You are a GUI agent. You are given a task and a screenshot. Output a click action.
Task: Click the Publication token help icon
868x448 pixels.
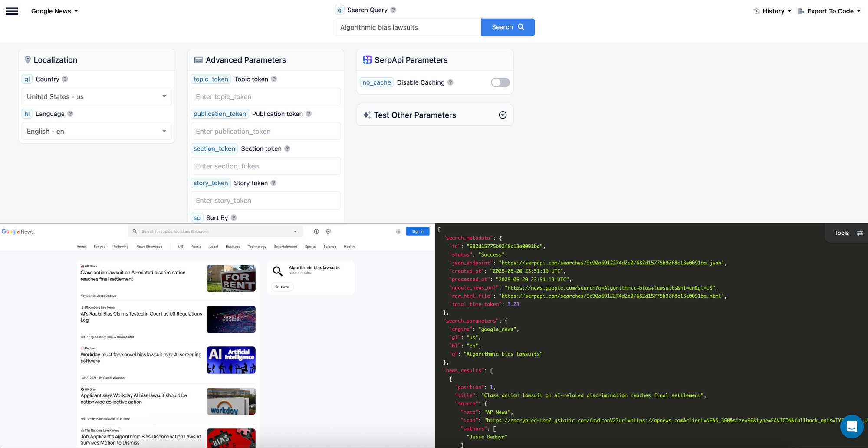click(x=309, y=114)
